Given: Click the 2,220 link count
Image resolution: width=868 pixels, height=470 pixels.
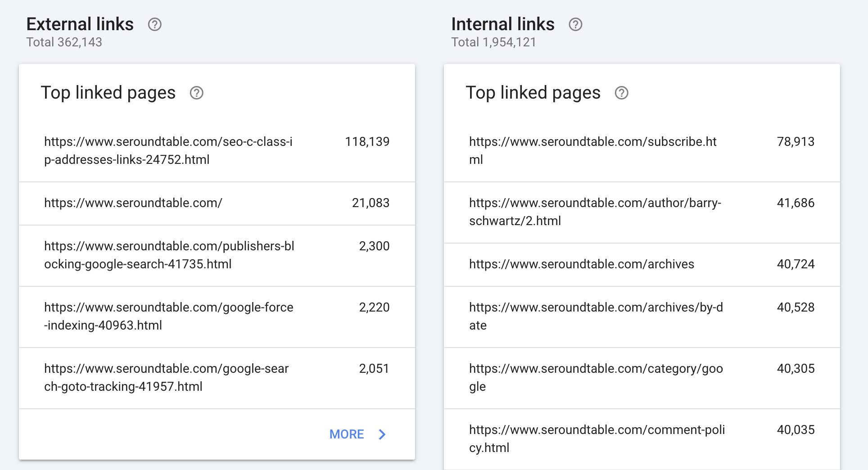Looking at the screenshot, I should point(375,307).
